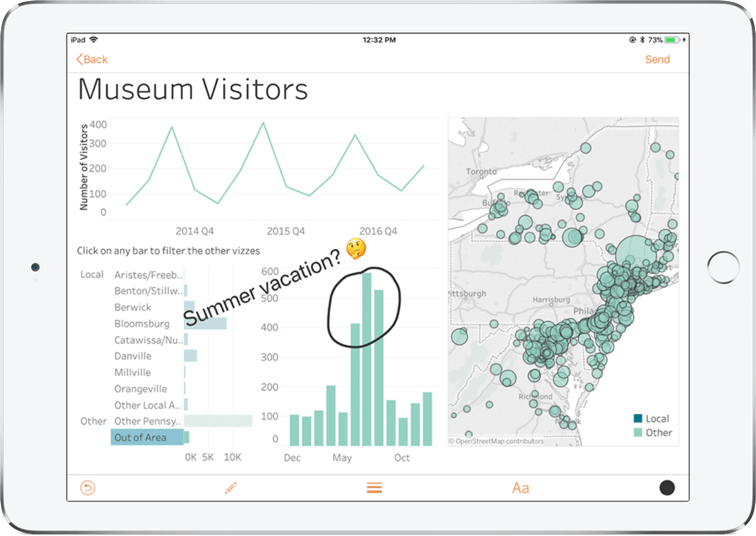Click the 2014 Q4 axis label

pyautogui.click(x=195, y=231)
